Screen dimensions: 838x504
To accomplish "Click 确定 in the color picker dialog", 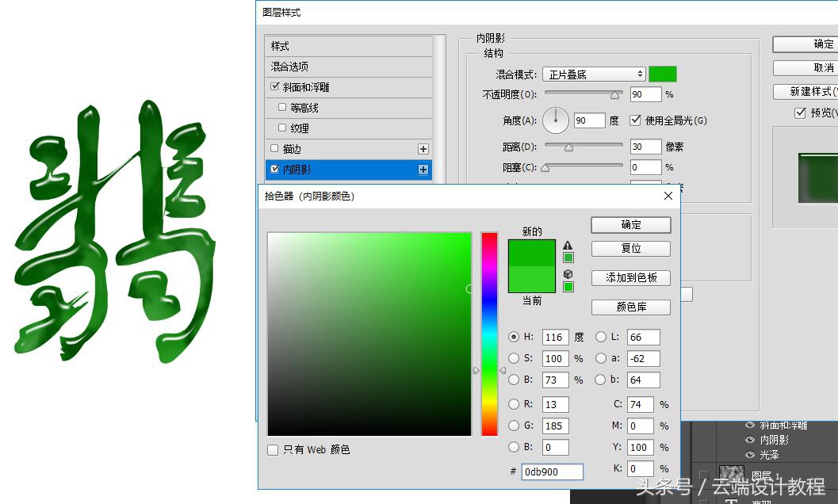I will [x=630, y=224].
